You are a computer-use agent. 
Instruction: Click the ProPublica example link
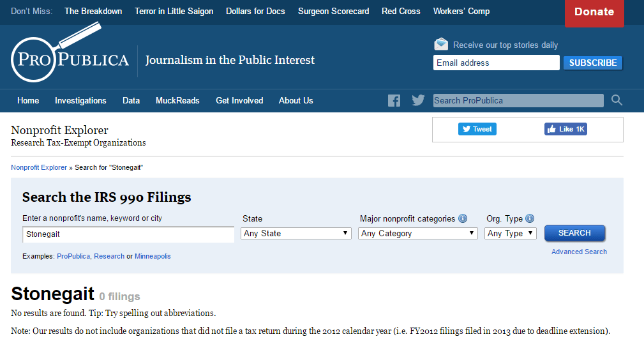coord(73,257)
